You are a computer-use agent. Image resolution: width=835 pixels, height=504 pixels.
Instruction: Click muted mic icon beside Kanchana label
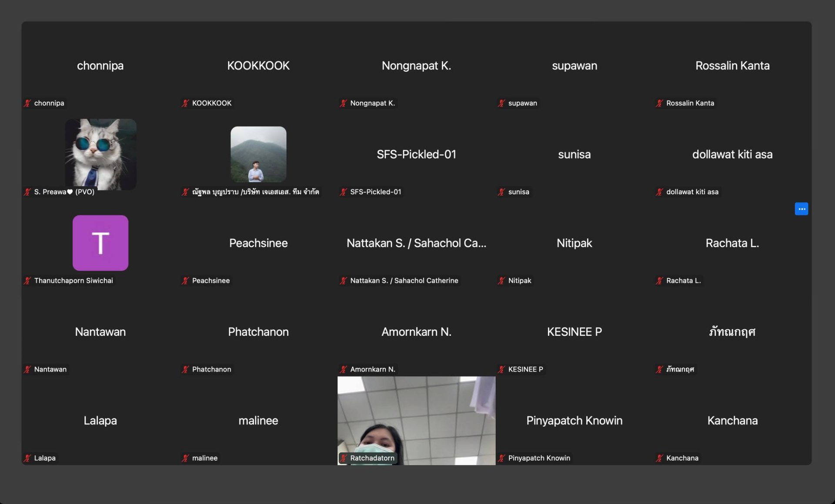(660, 458)
